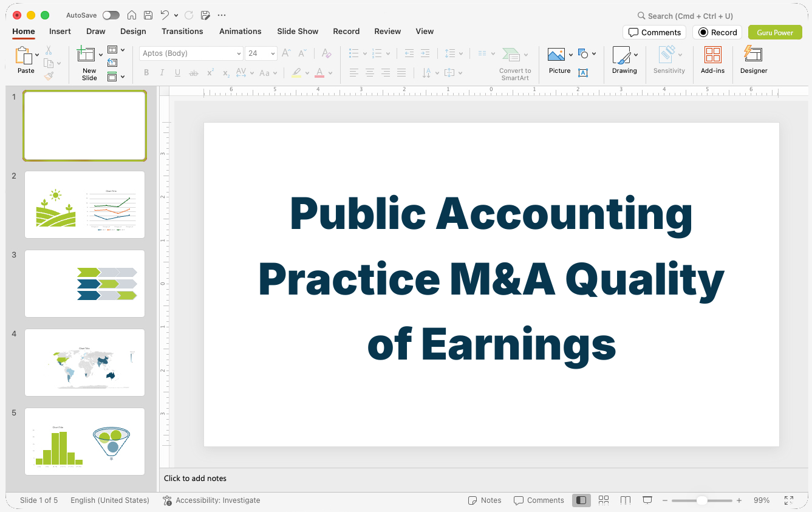Expand the font color dropdown arrow
The width and height of the screenshot is (812, 512).
tap(330, 73)
